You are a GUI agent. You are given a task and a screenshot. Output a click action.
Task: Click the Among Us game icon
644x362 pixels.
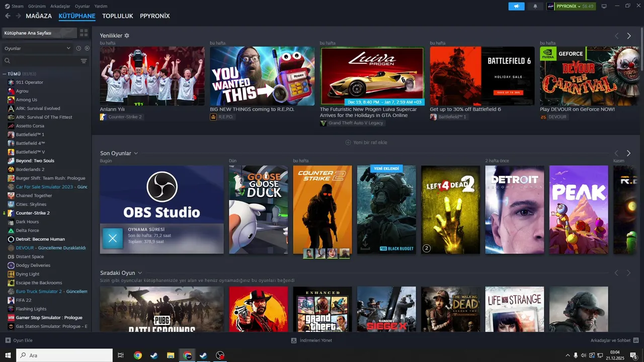11,100
